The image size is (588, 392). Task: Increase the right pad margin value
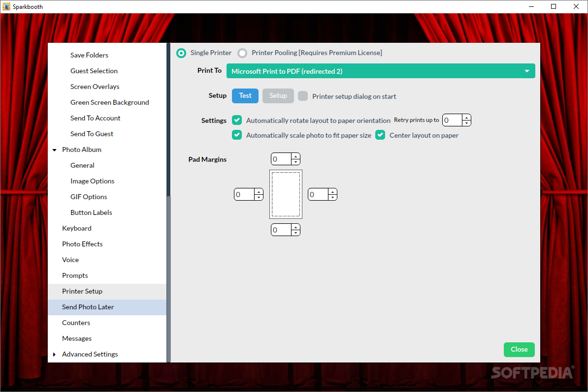[x=332, y=192]
